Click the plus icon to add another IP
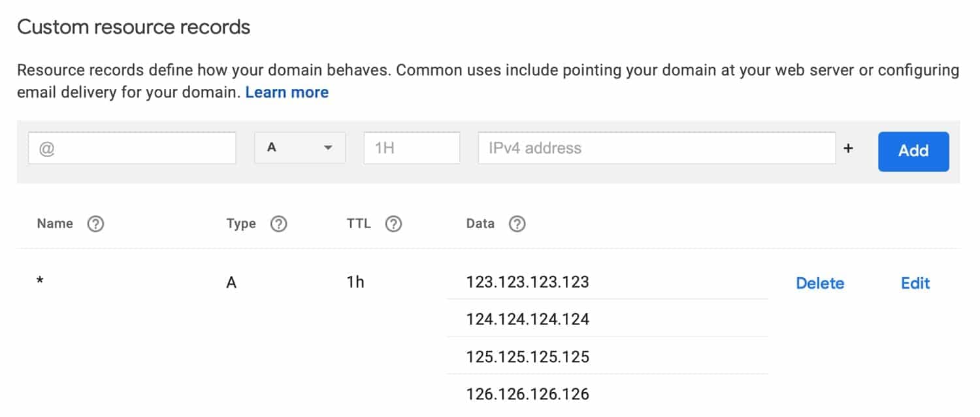Screen dimensions: 980x417 coord(849,148)
